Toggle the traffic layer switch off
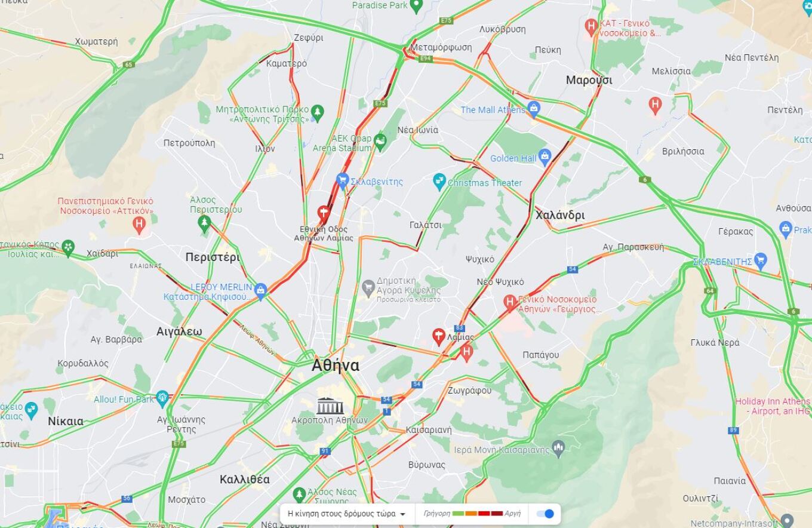Viewport: 812px width, 528px height. pos(545,514)
